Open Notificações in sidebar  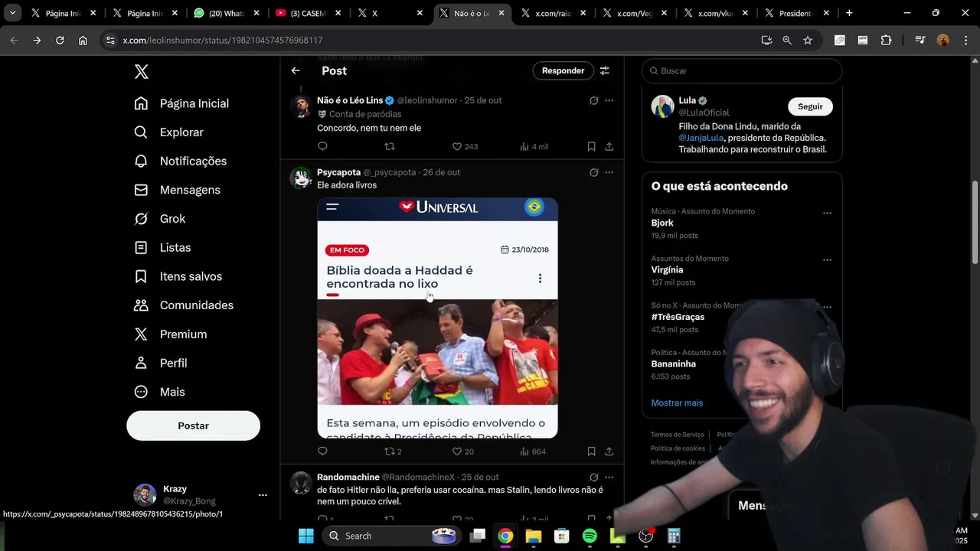pyautogui.click(x=181, y=161)
